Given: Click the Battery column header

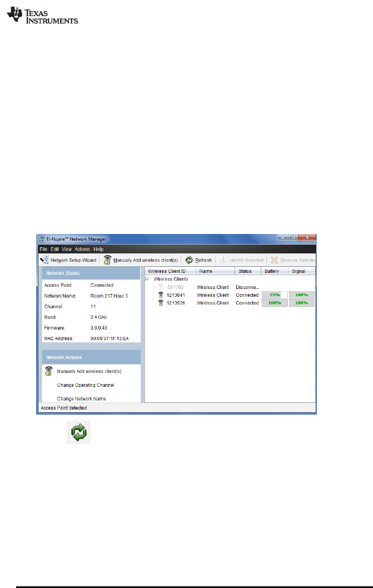Looking at the screenshot, I should pyautogui.click(x=274, y=271).
